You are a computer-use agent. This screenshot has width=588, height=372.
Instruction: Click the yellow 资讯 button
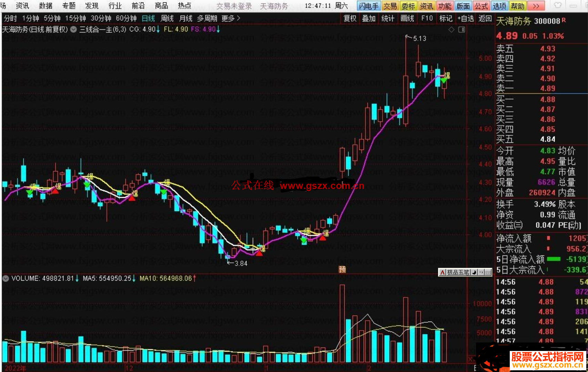coord(427,6)
